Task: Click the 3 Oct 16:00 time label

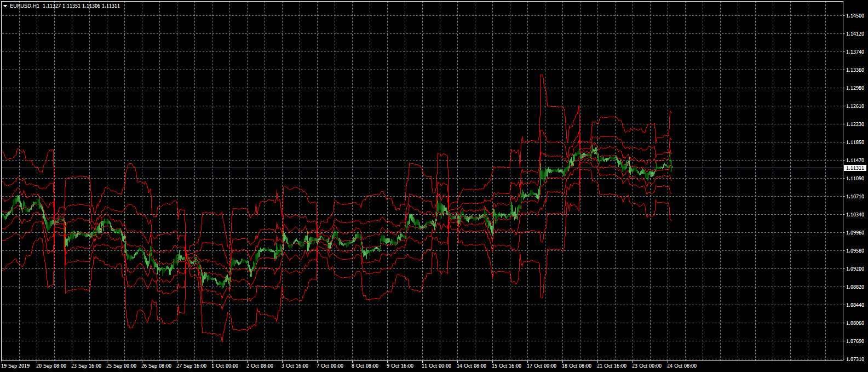Action: 295,366
